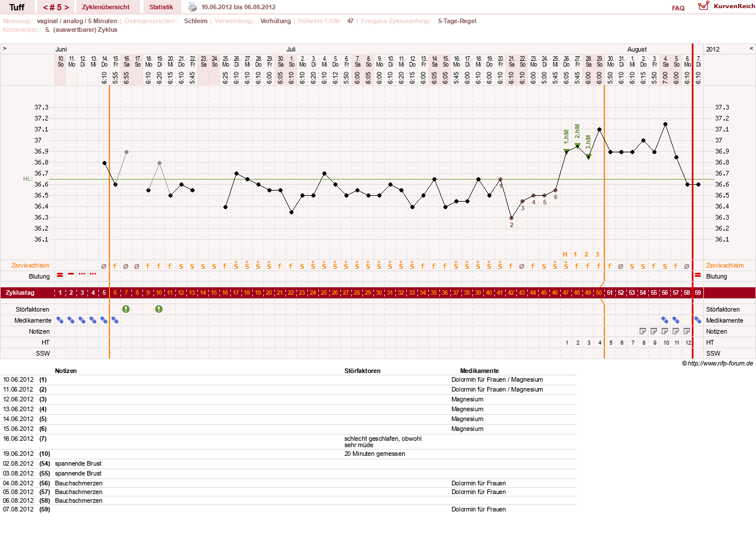Screen dimensions: 756x552
Task: Click the green 3.hM triangle marker
Action: (588, 156)
